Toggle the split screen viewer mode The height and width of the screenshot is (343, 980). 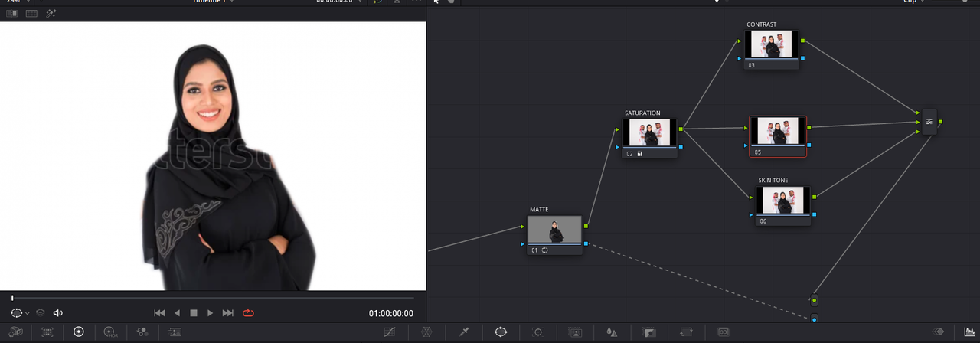point(31,14)
